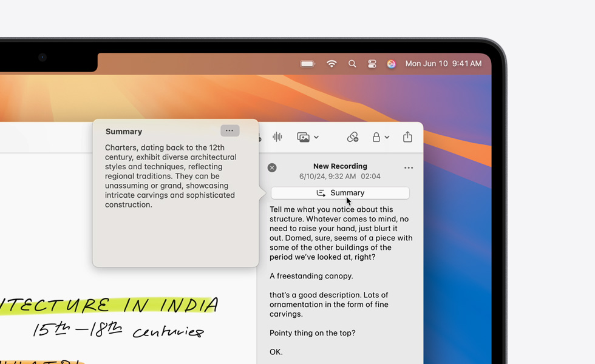Click the Summary arrow icon inside the Summary button
Screen dimensions: 595x364
tap(322, 193)
